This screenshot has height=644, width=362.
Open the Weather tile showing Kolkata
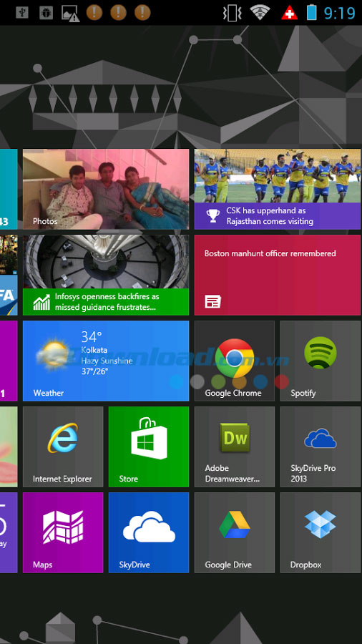click(x=106, y=361)
